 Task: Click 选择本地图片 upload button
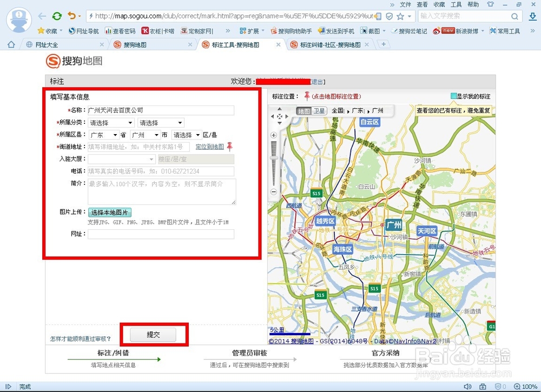tap(110, 212)
